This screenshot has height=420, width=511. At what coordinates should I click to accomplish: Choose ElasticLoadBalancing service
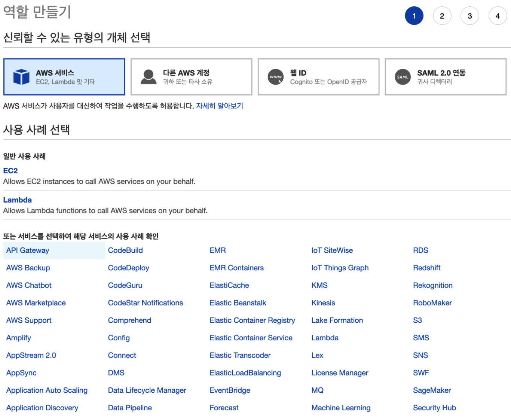(245, 373)
